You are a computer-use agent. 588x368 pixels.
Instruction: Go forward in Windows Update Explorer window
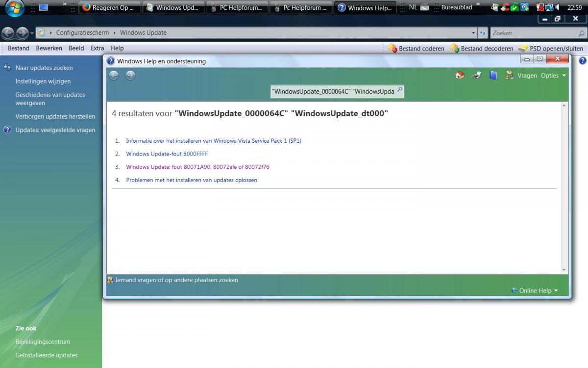pyautogui.click(x=22, y=33)
